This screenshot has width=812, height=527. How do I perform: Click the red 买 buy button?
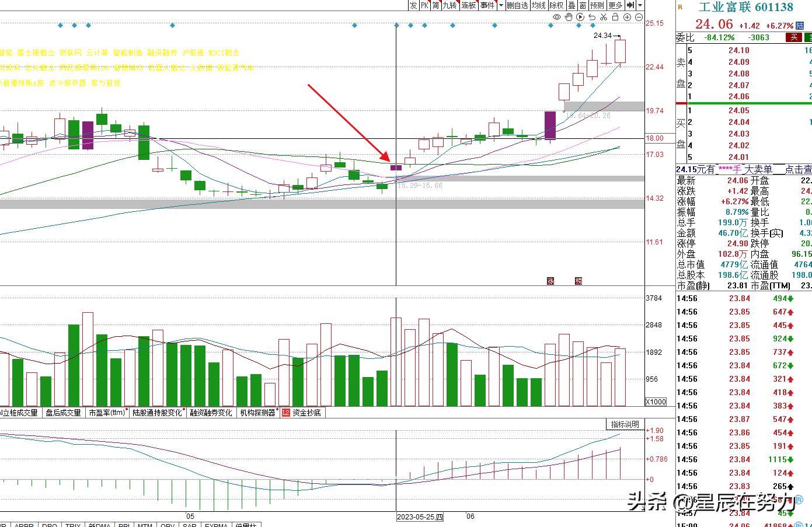click(x=793, y=37)
